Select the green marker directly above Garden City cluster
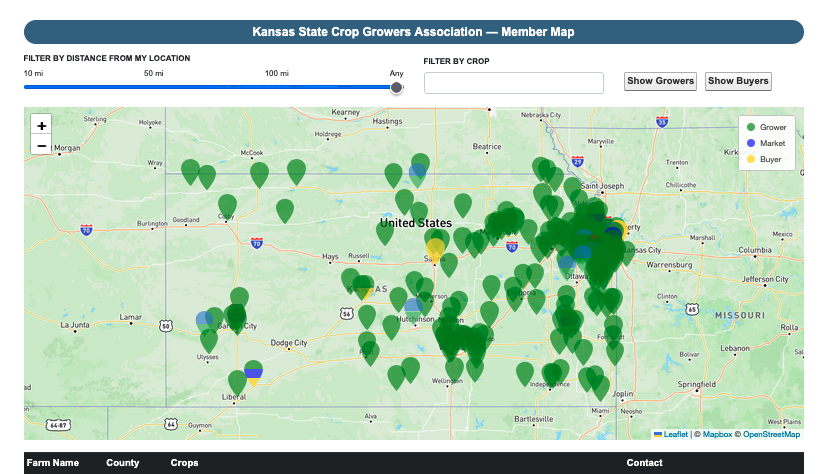The image size is (828, 474). click(239, 299)
